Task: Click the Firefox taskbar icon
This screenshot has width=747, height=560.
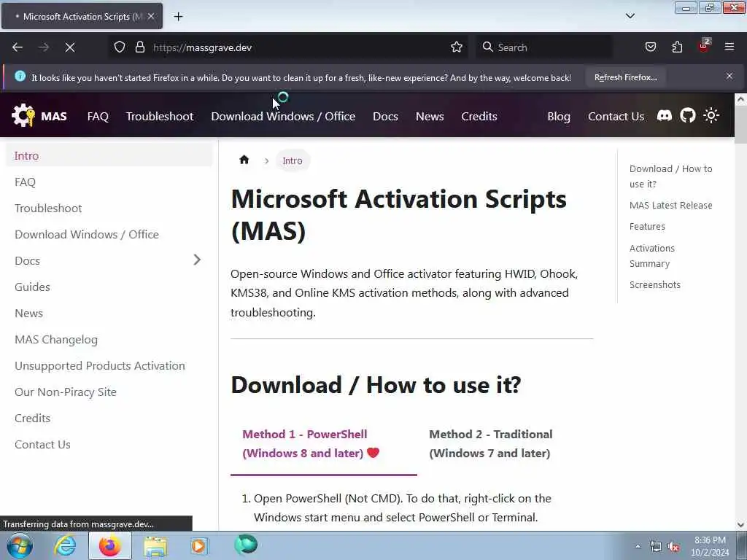Action: 109,545
